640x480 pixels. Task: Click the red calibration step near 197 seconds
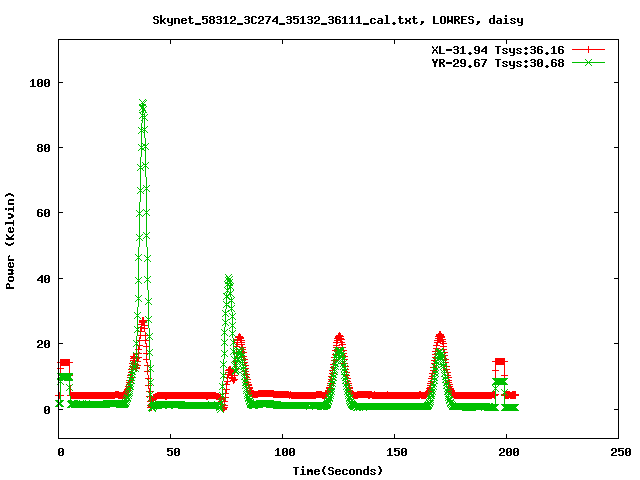[x=500, y=362]
